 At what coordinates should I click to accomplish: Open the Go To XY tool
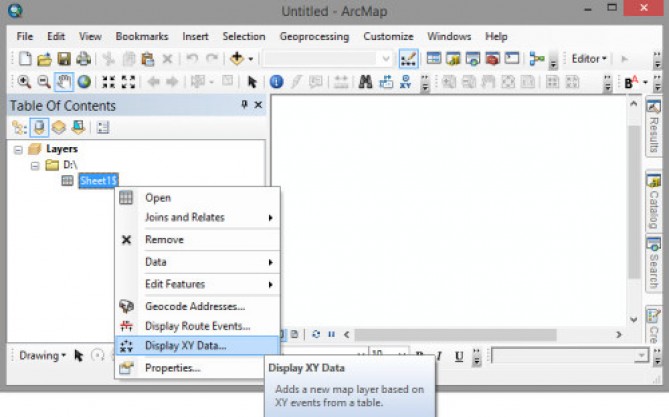(405, 82)
